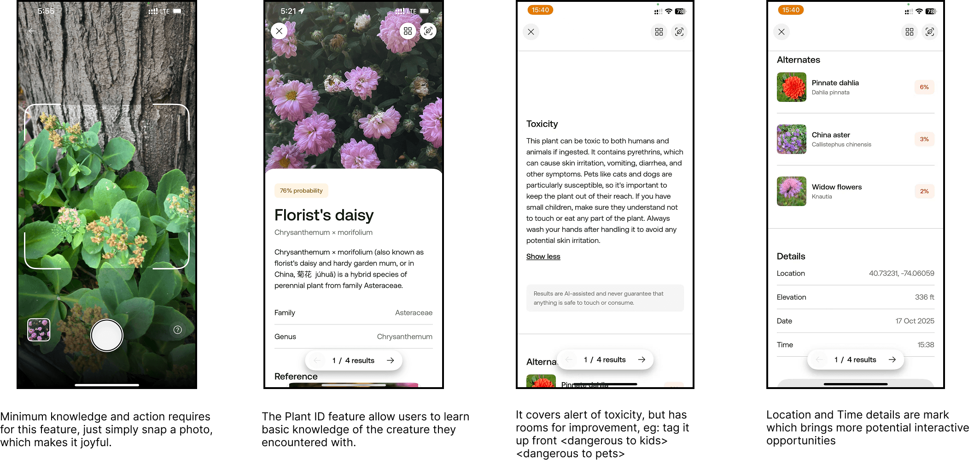Close the Toxicity details screen

(531, 32)
